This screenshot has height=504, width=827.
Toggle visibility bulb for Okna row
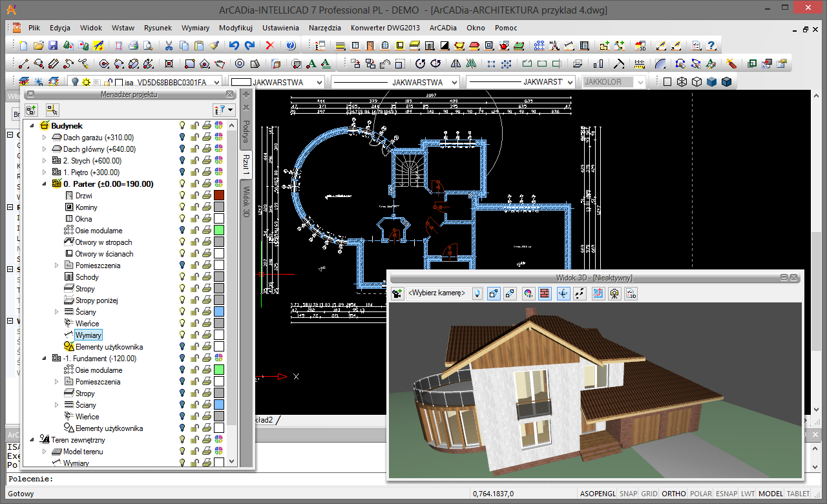pyautogui.click(x=182, y=218)
